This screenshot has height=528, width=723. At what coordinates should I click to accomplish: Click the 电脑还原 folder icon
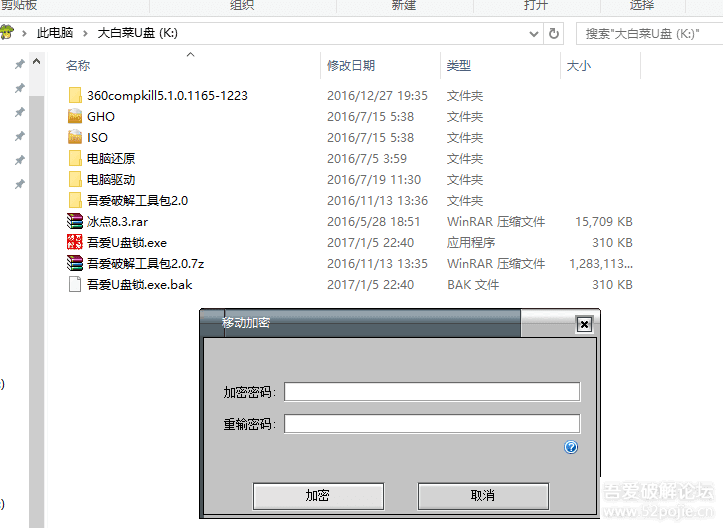coord(75,159)
